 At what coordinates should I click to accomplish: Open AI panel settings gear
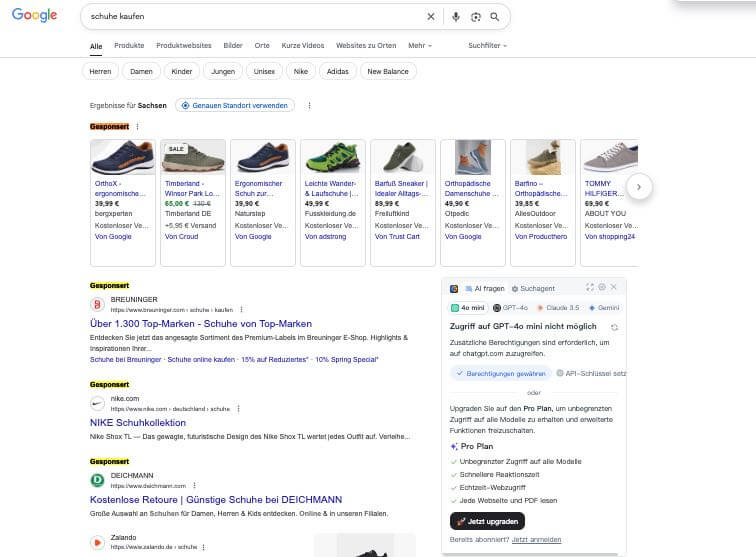[602, 287]
